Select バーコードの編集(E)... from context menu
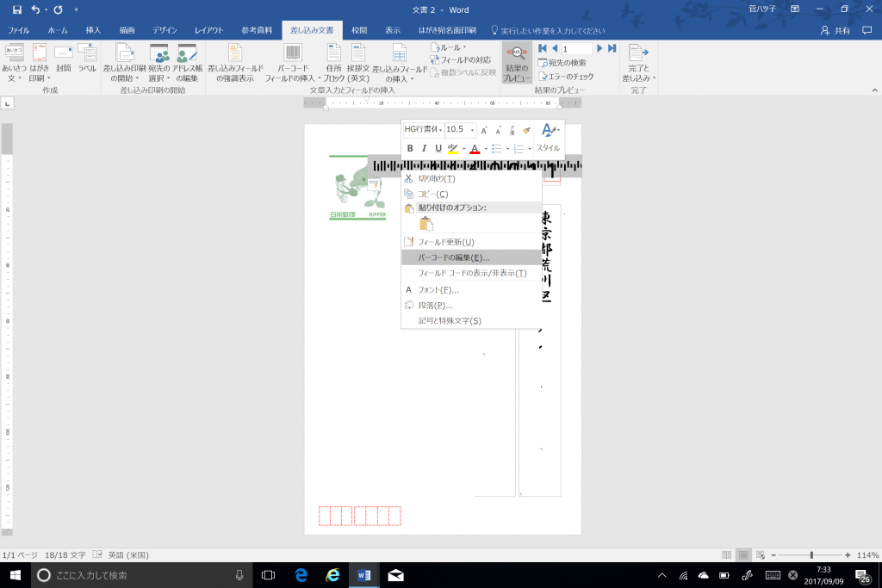The height and width of the screenshot is (588, 882). pos(454,257)
